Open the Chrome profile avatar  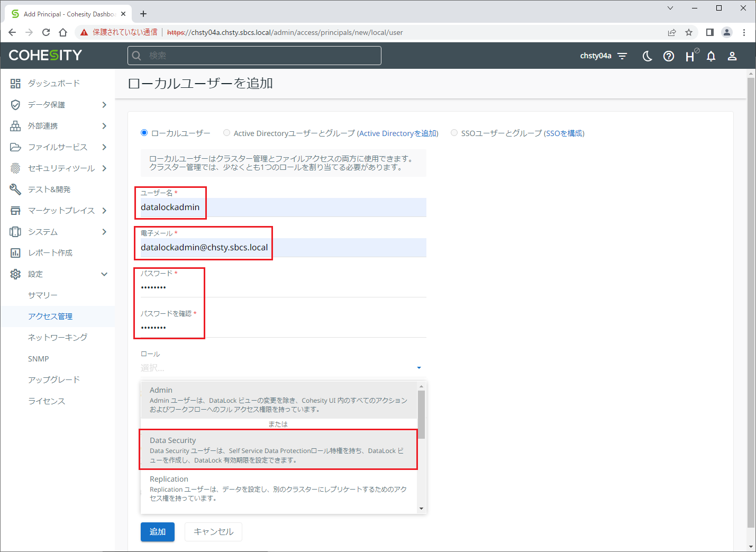pos(727,32)
